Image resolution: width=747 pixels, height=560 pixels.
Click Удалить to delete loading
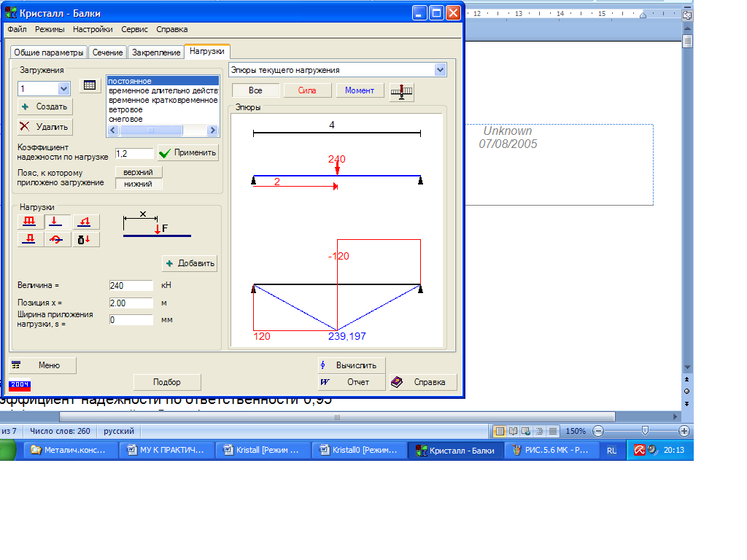point(44,127)
